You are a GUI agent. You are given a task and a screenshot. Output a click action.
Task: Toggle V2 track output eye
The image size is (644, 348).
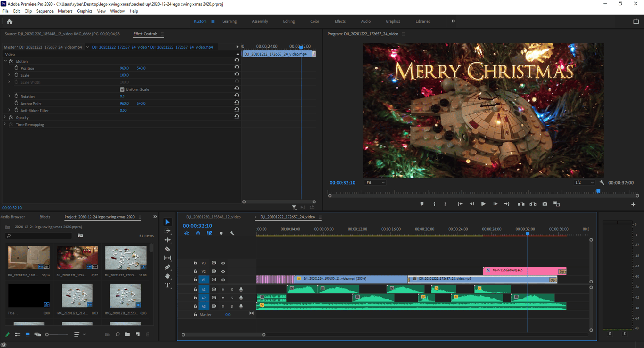tap(223, 271)
